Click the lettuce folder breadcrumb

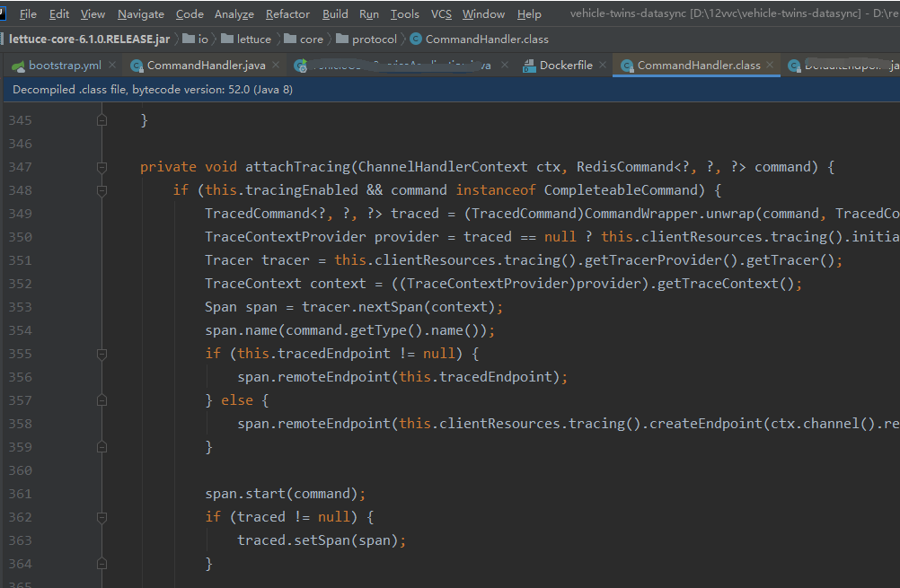coord(246,39)
